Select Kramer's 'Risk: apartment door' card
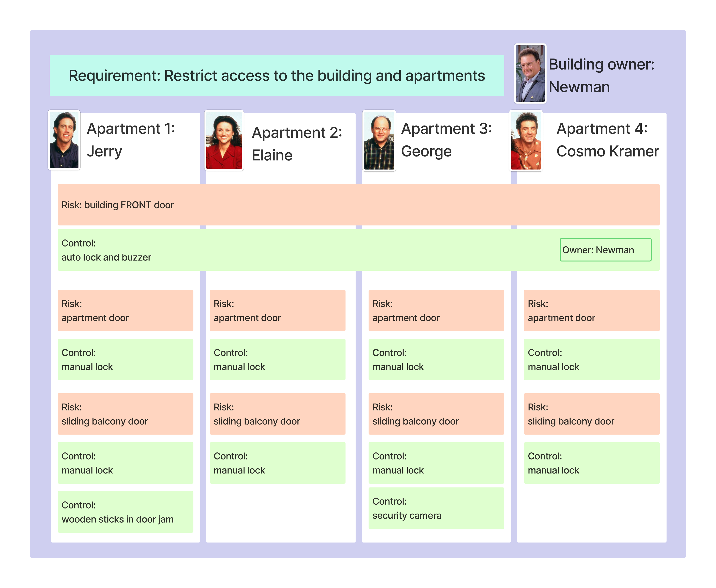Viewport: 716px width, 588px height. pyautogui.click(x=592, y=310)
